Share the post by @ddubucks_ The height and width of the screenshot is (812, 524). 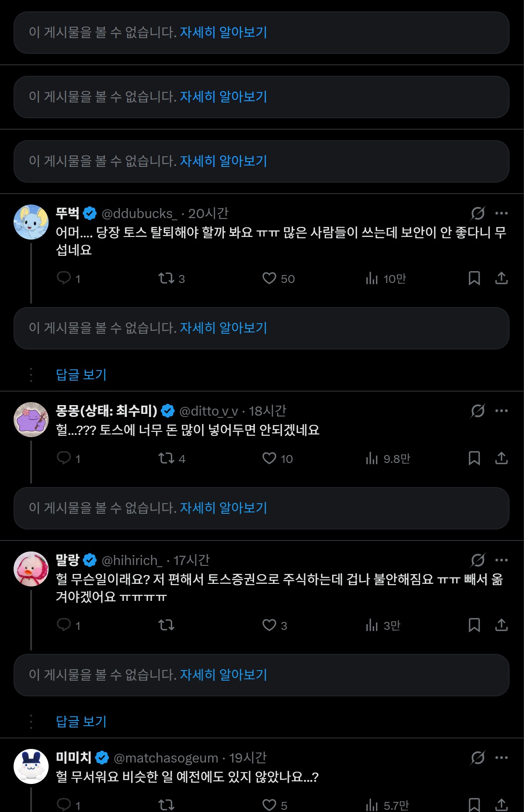[501, 278]
